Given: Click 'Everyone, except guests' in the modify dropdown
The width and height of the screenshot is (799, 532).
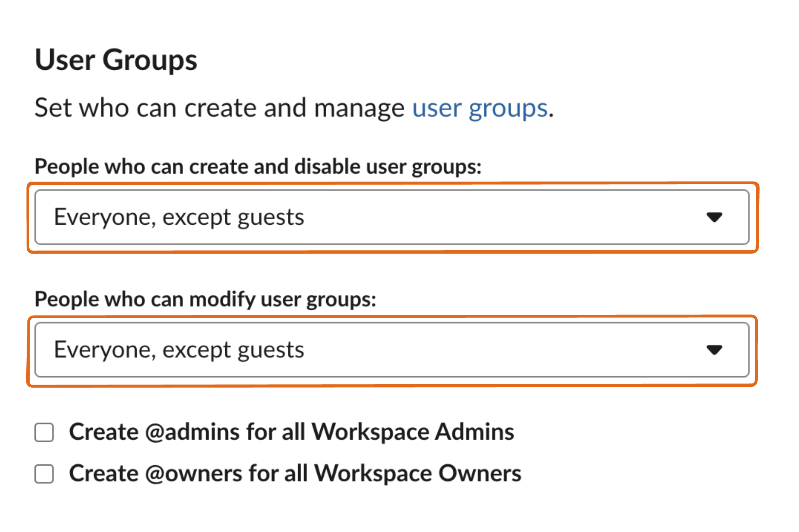Looking at the screenshot, I should [179, 350].
